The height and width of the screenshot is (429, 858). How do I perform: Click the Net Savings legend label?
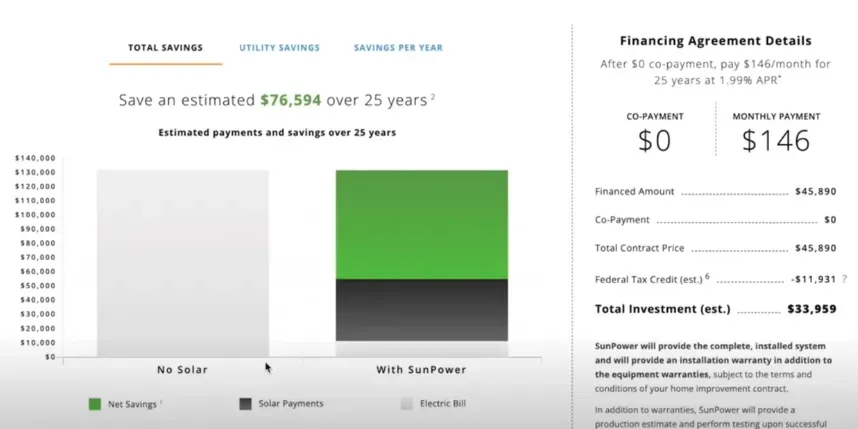pos(132,404)
